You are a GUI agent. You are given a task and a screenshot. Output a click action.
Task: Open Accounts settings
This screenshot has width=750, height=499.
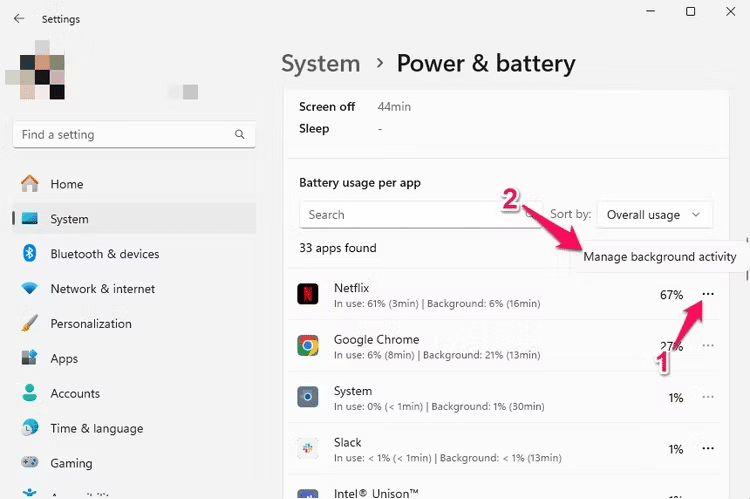tap(75, 394)
